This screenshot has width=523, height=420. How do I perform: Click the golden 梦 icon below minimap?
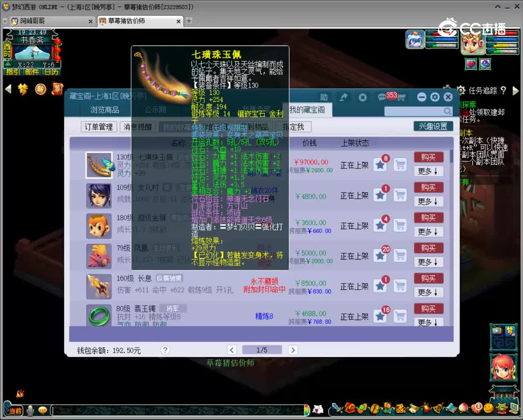click(x=23, y=89)
